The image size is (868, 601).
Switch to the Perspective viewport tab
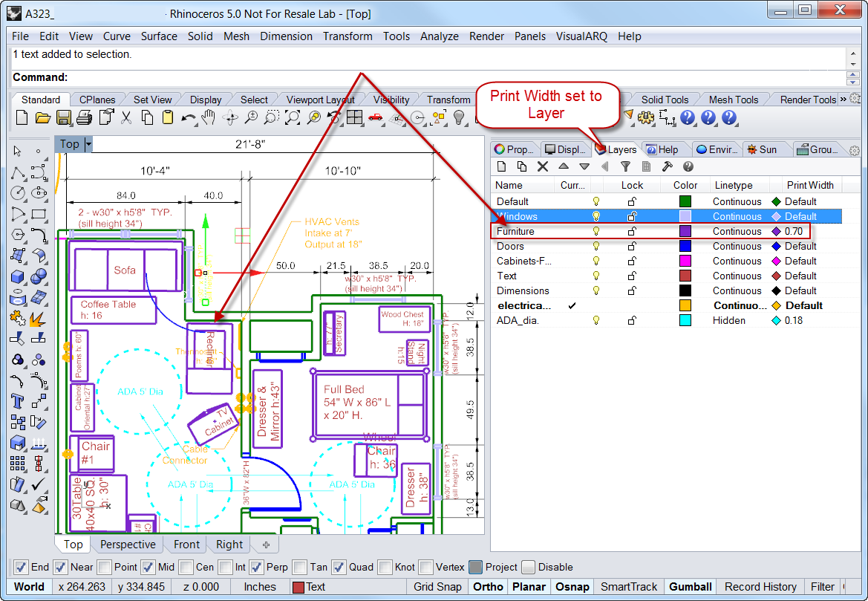click(128, 545)
